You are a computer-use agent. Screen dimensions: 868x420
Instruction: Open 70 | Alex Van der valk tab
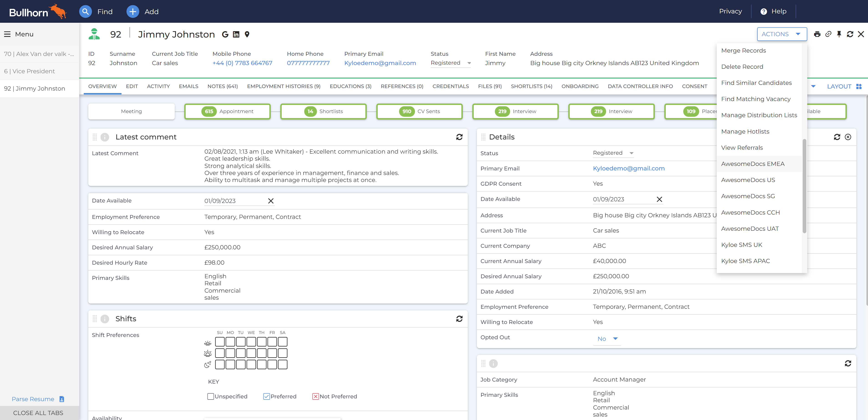(39, 54)
